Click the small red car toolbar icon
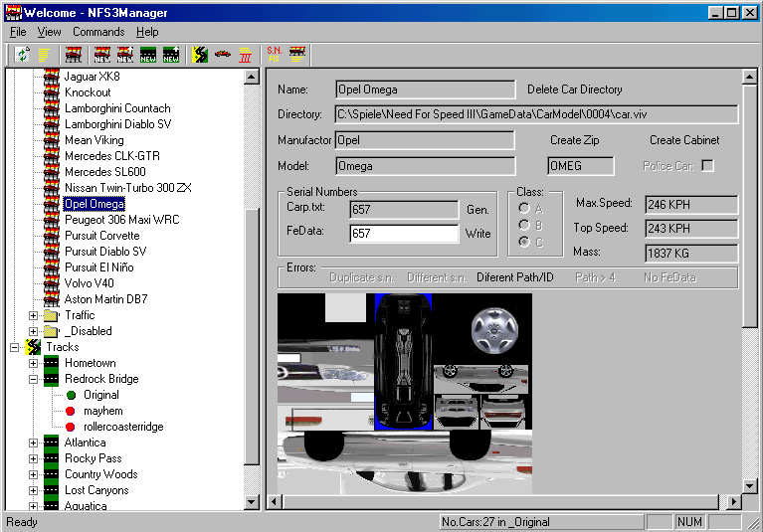 (x=223, y=54)
